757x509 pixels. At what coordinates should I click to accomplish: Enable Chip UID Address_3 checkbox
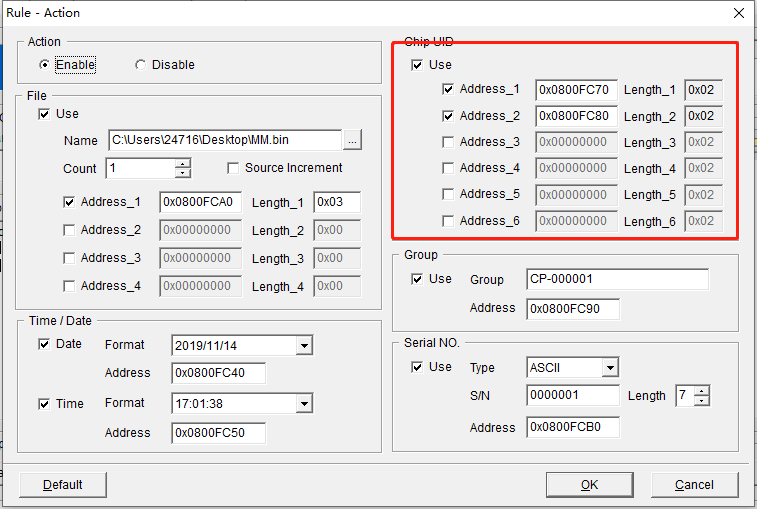[448, 142]
